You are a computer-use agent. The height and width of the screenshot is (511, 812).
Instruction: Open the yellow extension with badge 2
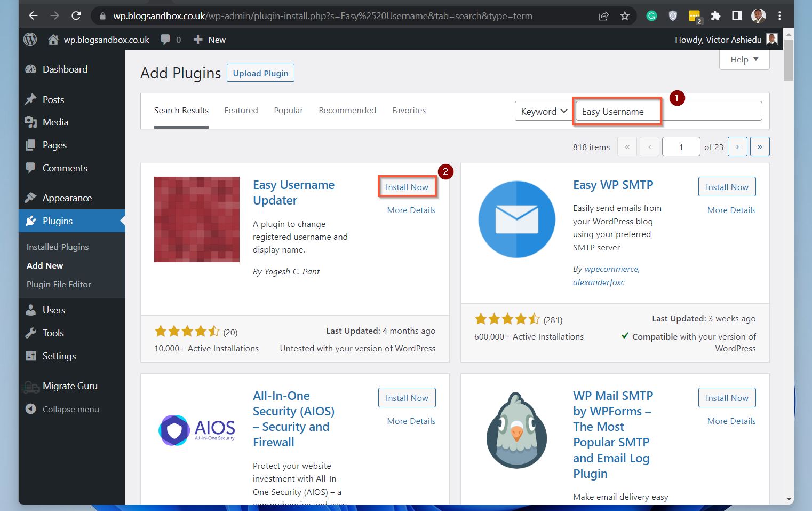pyautogui.click(x=695, y=17)
